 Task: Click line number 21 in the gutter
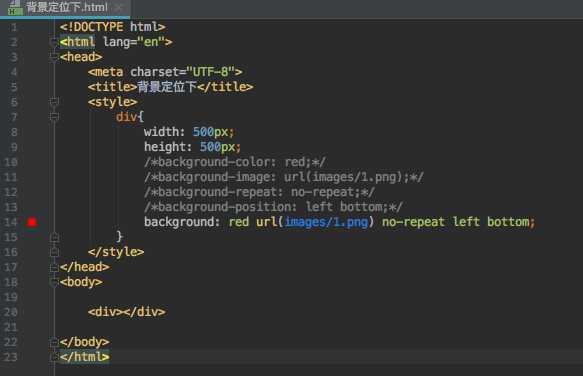coord(11,327)
